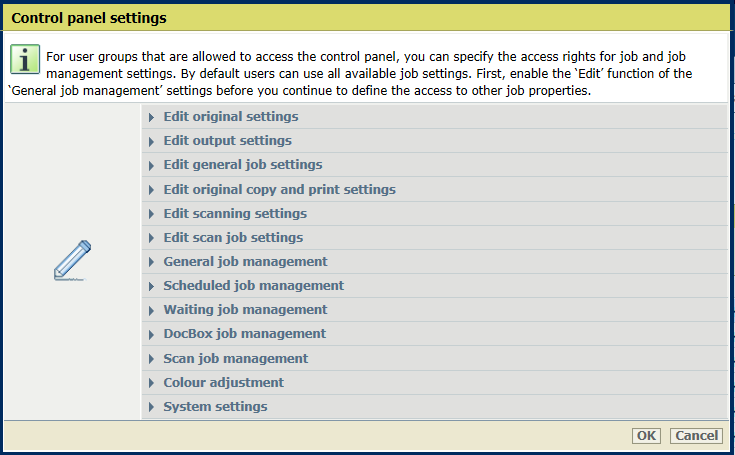Dismiss dialog with the Cancel button
Image resolution: width=735 pixels, height=455 pixels.
[697, 436]
